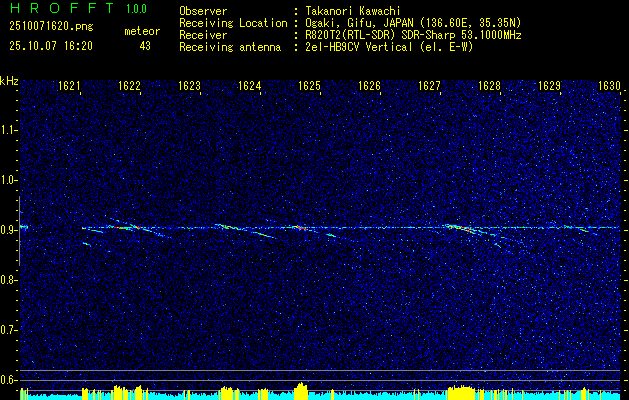The width and height of the screenshot is (629, 400).
Task: Click the 1623 time marker
Action: [x=189, y=85]
